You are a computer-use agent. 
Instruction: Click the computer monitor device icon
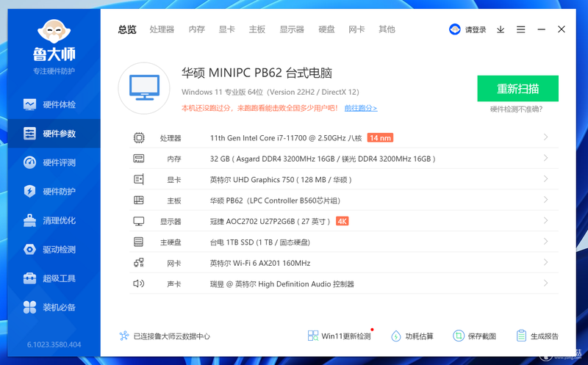[x=144, y=88]
